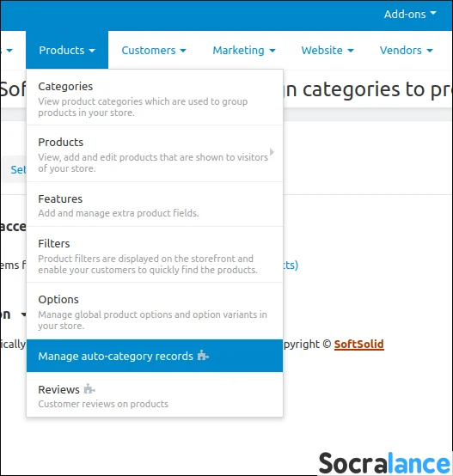The height and width of the screenshot is (476, 453).
Task: Select Categories from the Products menu
Action: point(155,98)
